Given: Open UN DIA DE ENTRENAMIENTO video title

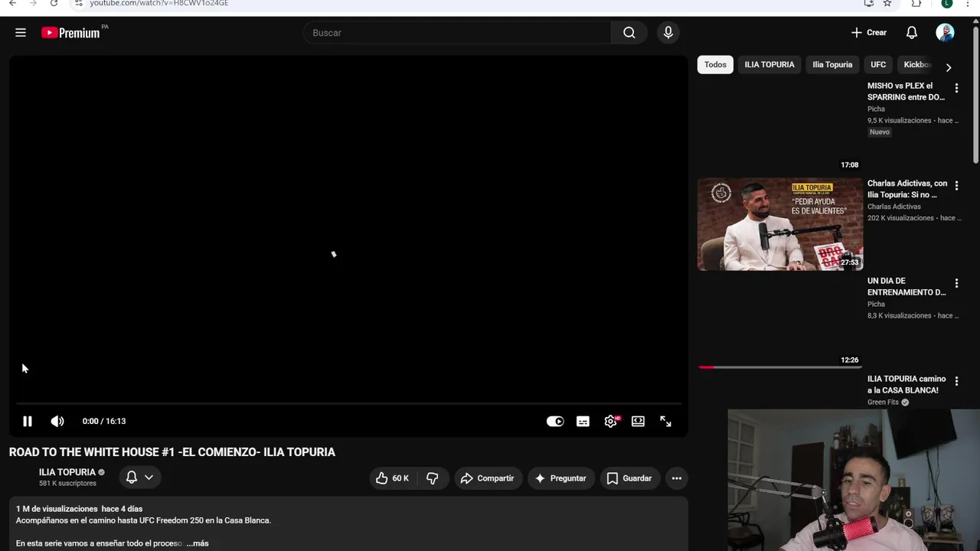Looking at the screenshot, I should click(x=906, y=286).
